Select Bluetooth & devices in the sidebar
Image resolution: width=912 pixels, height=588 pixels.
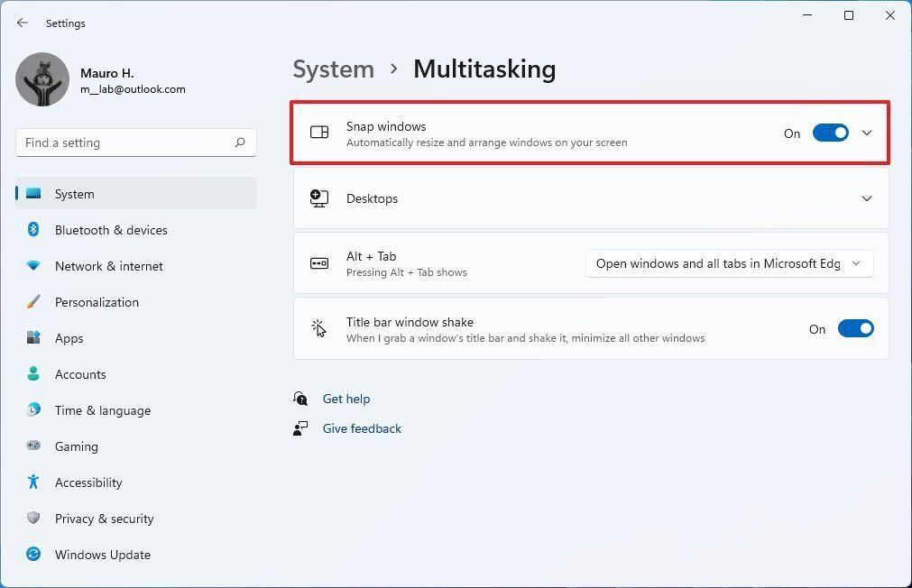(110, 230)
